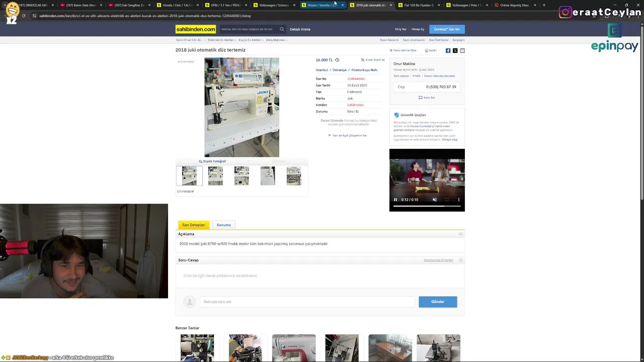Switch to Volkswagen / Polo tab
Screen dimensions: 644x362
point(467,5)
